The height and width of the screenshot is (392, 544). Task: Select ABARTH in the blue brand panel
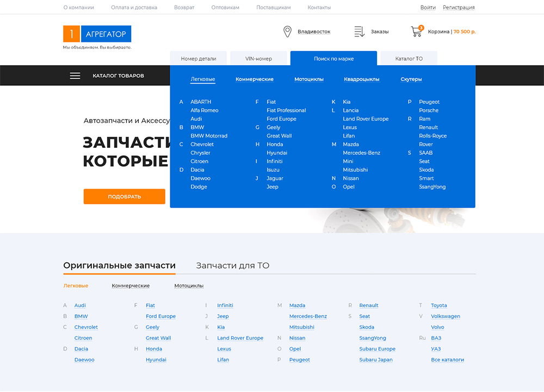click(x=201, y=102)
